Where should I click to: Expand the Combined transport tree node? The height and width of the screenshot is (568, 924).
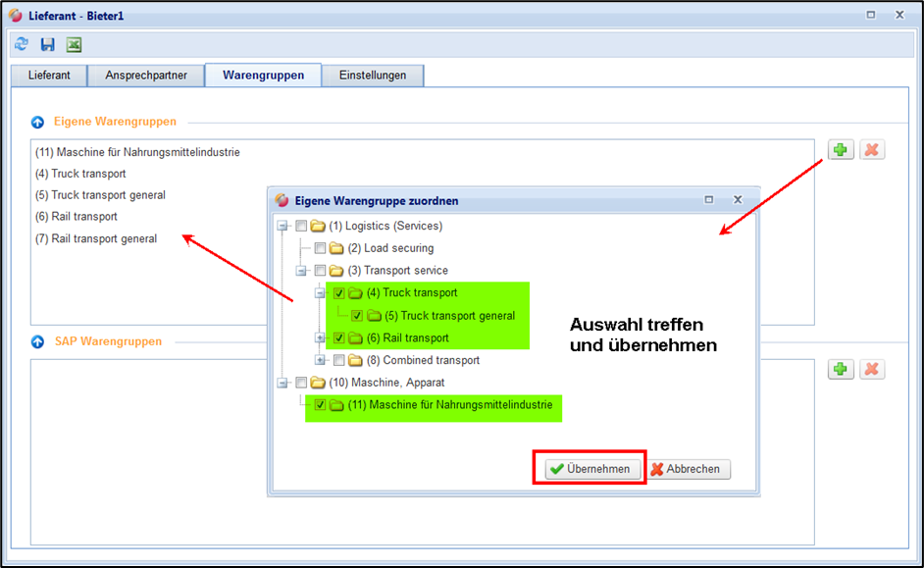point(320,361)
